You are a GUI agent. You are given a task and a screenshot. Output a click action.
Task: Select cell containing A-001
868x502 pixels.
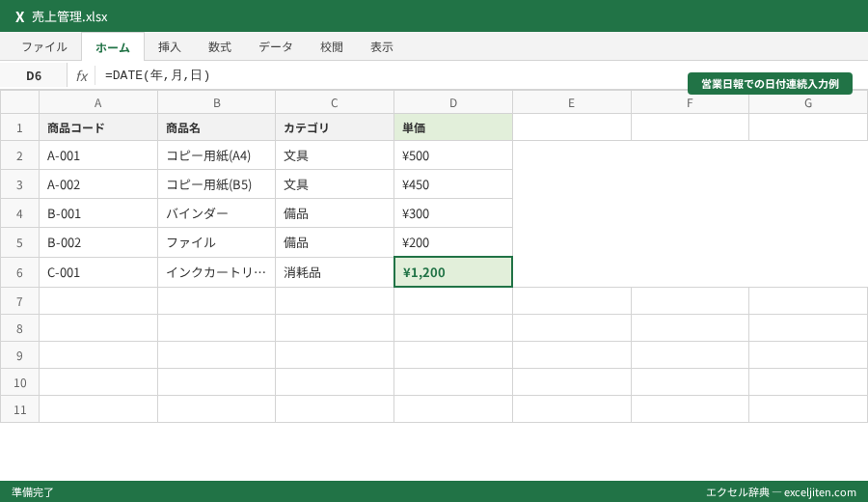coord(98,155)
